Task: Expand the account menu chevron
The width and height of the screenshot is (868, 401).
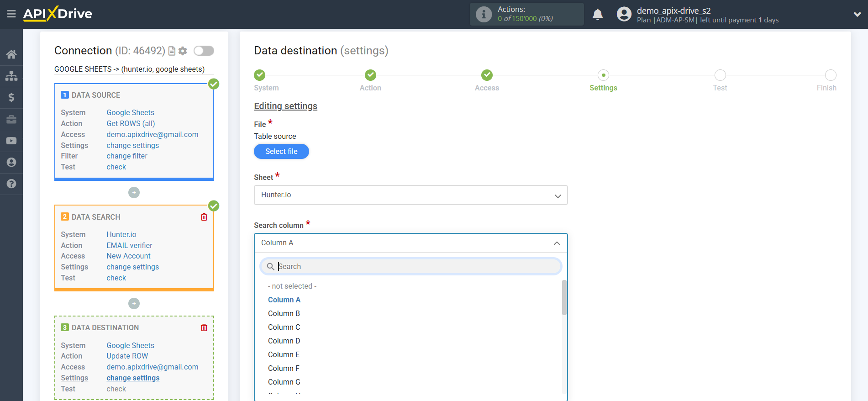Action: [857, 15]
